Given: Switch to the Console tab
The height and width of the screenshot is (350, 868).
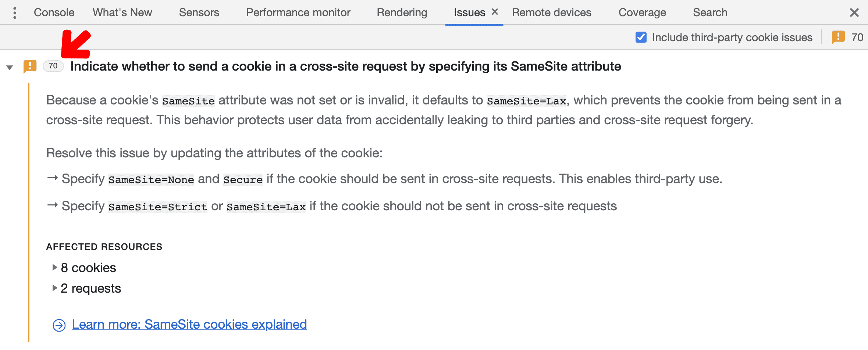Looking at the screenshot, I should pos(54,12).
